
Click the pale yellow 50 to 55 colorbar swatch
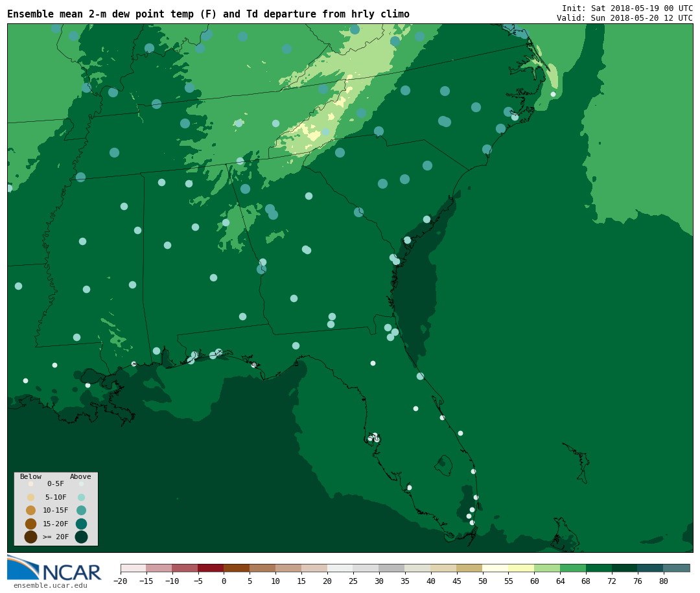pos(495,568)
